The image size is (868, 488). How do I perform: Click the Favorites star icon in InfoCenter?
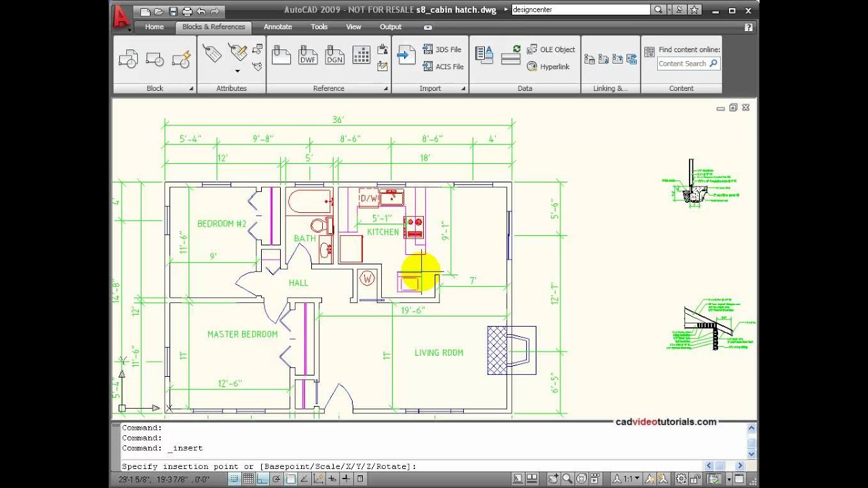pos(694,10)
